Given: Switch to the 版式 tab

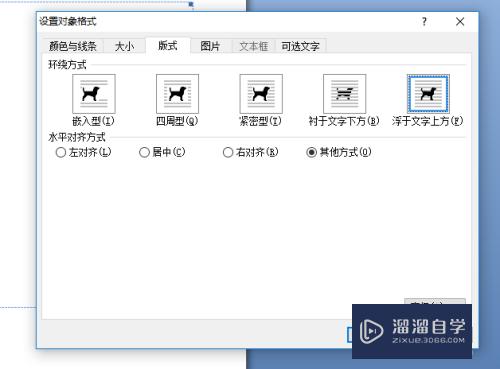Looking at the screenshot, I should pyautogui.click(x=168, y=45).
